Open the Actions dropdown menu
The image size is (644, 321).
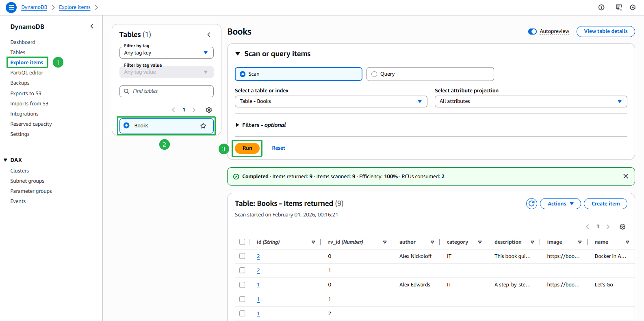click(561, 203)
